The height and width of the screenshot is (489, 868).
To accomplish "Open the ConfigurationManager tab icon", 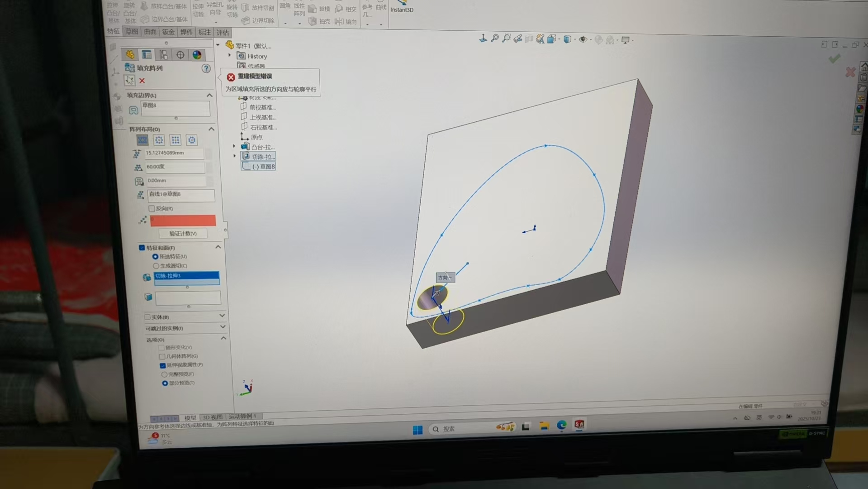I will click(x=163, y=55).
